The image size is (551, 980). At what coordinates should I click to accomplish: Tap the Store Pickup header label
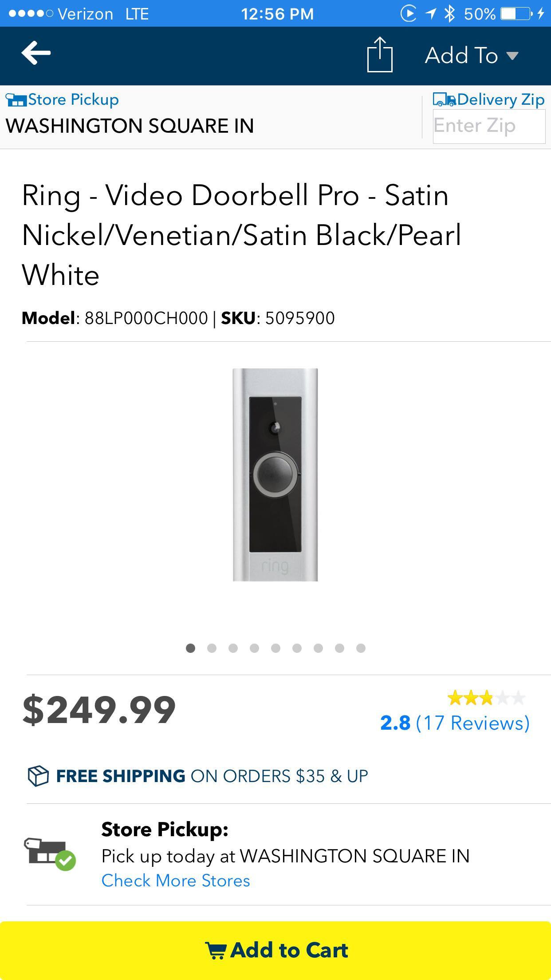[73, 99]
